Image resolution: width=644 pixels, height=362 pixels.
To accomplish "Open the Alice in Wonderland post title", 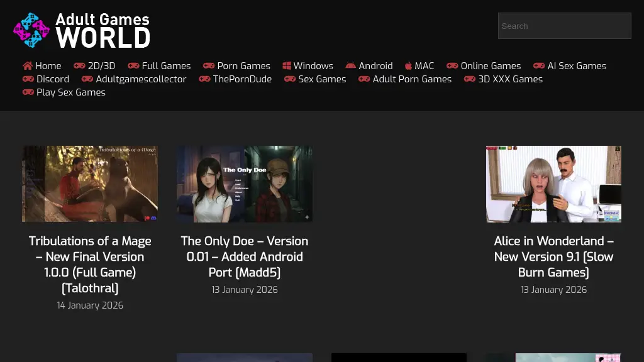I will pos(553,256).
